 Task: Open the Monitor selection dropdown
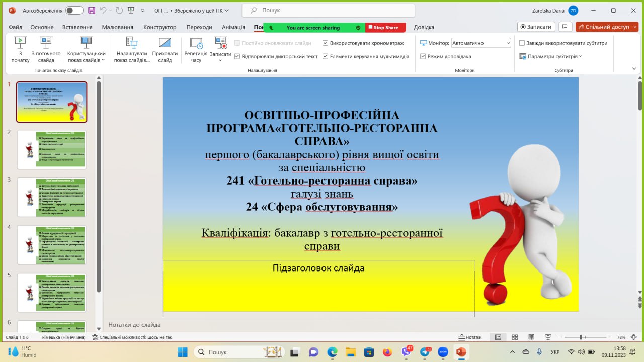point(481,43)
